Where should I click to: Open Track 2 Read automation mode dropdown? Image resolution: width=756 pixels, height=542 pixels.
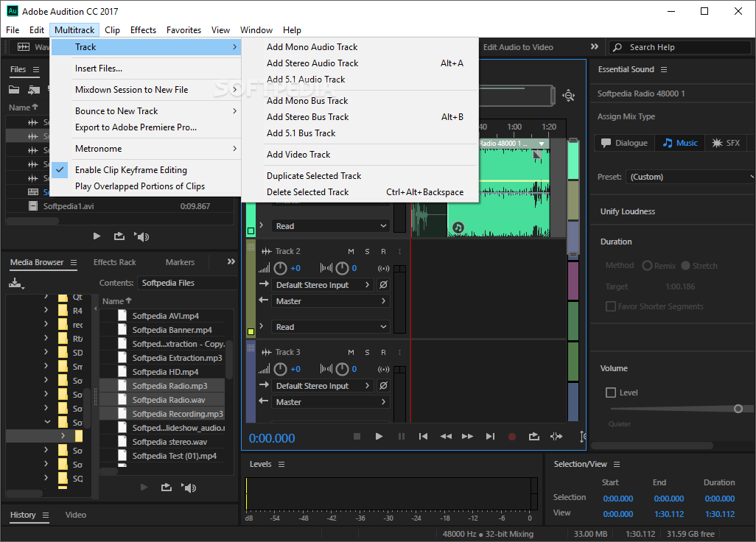tap(330, 327)
